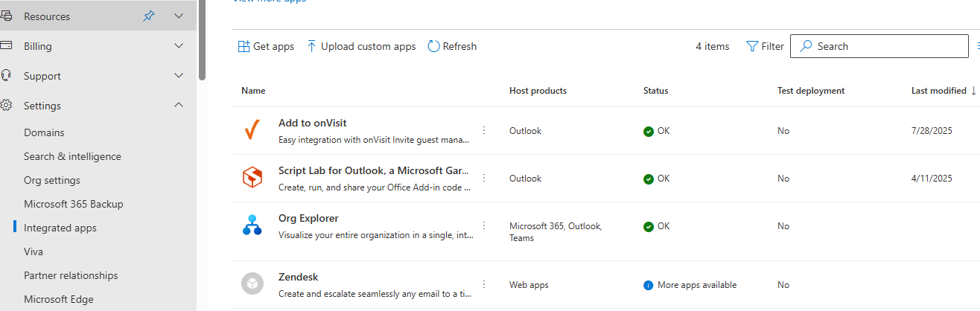Open the Org Explorer app name
Viewport: 980px width, 311px height.
[x=308, y=218]
